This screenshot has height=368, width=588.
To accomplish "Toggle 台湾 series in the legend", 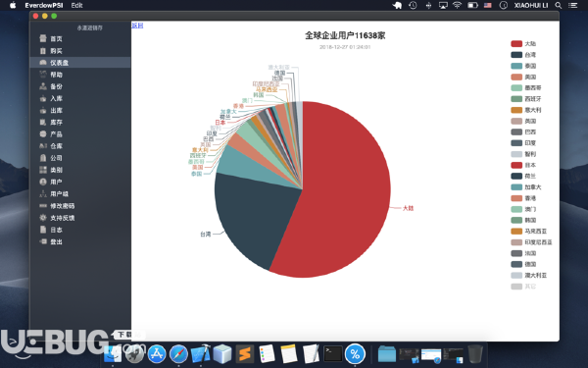I will [x=523, y=55].
